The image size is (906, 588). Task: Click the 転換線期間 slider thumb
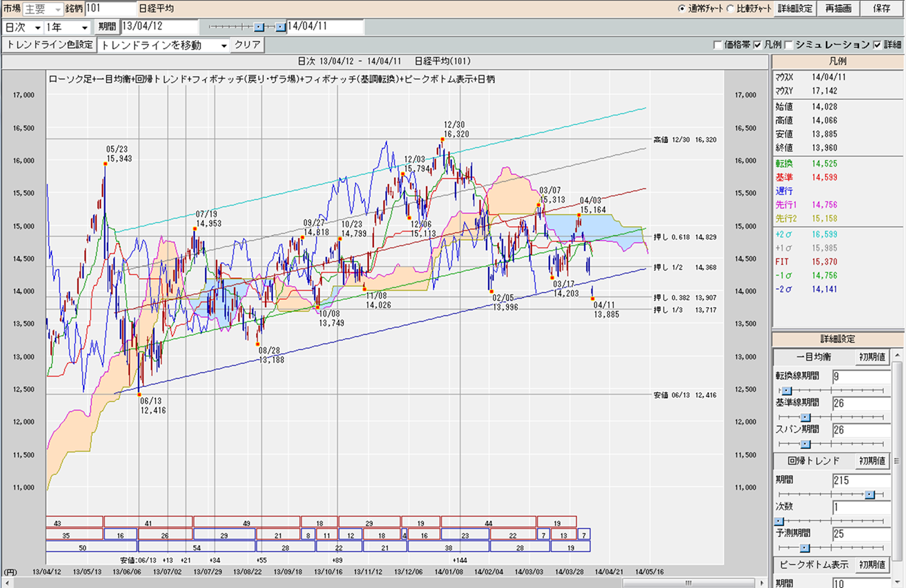[x=787, y=390]
